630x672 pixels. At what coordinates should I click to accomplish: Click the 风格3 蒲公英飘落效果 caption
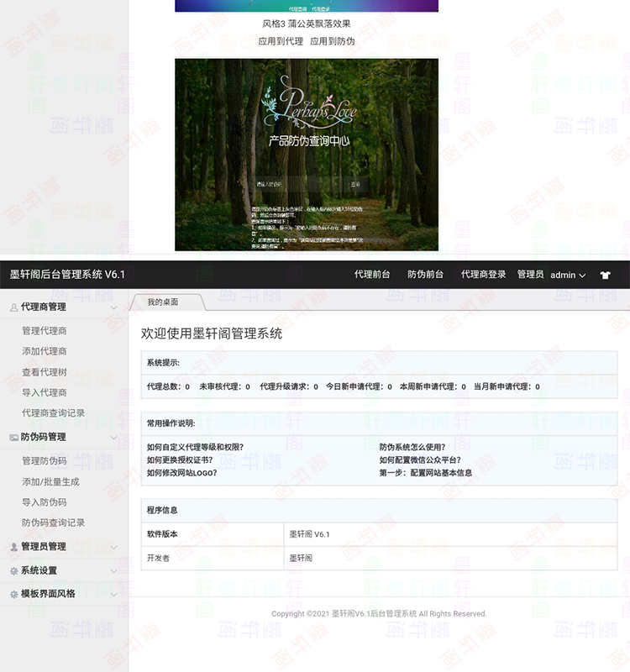307,24
